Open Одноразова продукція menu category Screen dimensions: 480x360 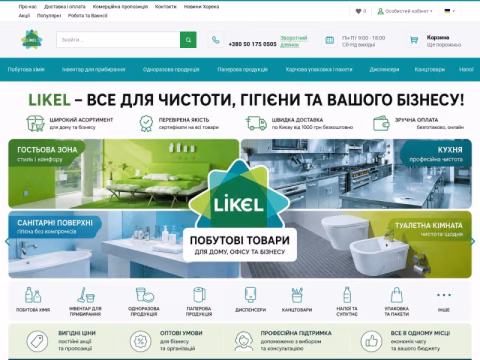click(171, 69)
